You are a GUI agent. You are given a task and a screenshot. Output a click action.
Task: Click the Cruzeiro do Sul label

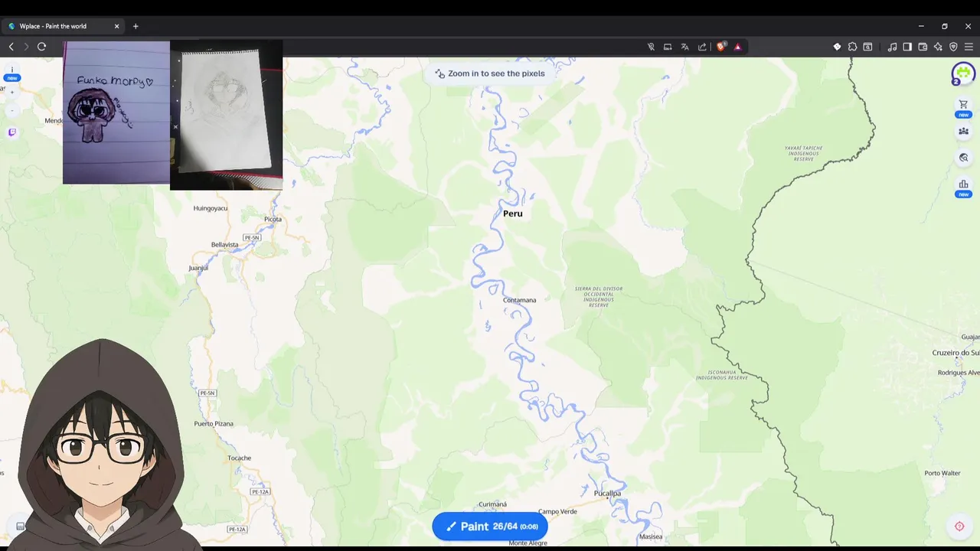point(955,353)
